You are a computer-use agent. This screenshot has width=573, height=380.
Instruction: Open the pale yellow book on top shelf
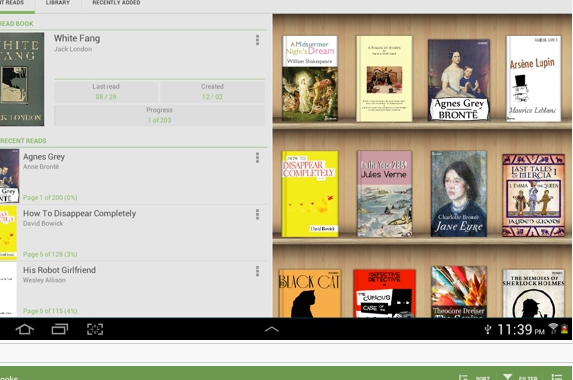coord(384,79)
